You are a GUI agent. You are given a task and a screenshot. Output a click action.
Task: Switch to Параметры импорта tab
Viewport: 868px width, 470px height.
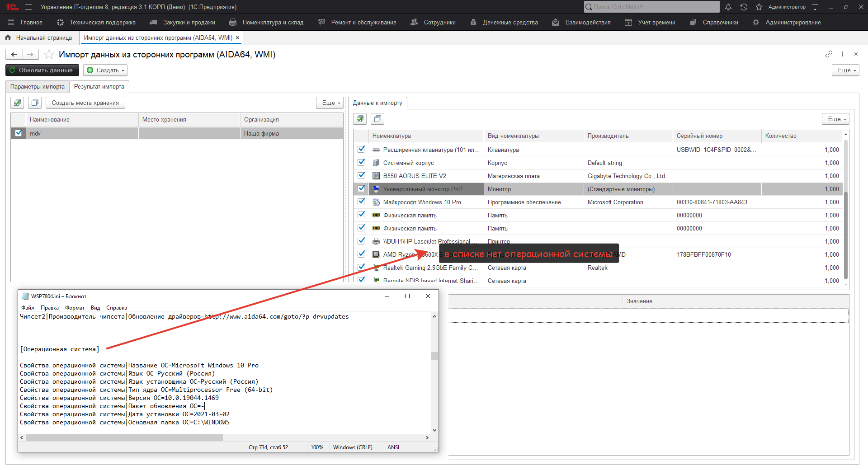[x=38, y=86]
